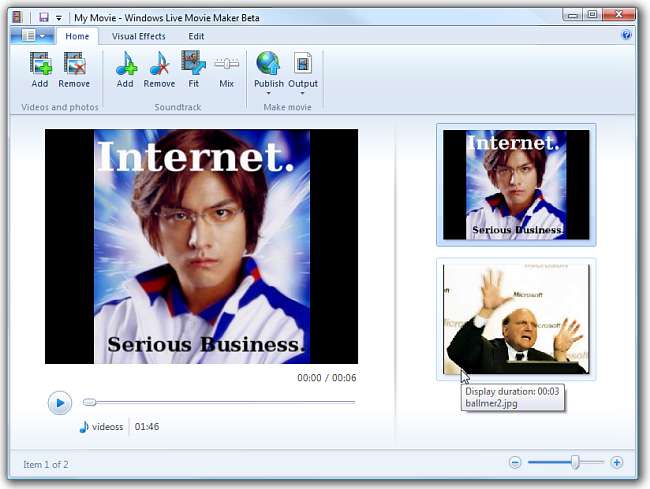Screen dimensions: 650x489
Task: Click the Fit soundtrack icon
Action: tap(194, 66)
